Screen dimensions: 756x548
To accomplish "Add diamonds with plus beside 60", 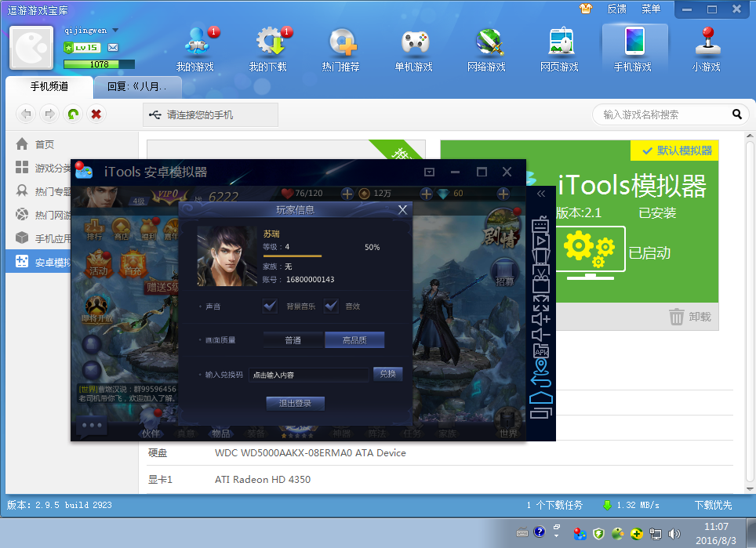I will pos(503,194).
